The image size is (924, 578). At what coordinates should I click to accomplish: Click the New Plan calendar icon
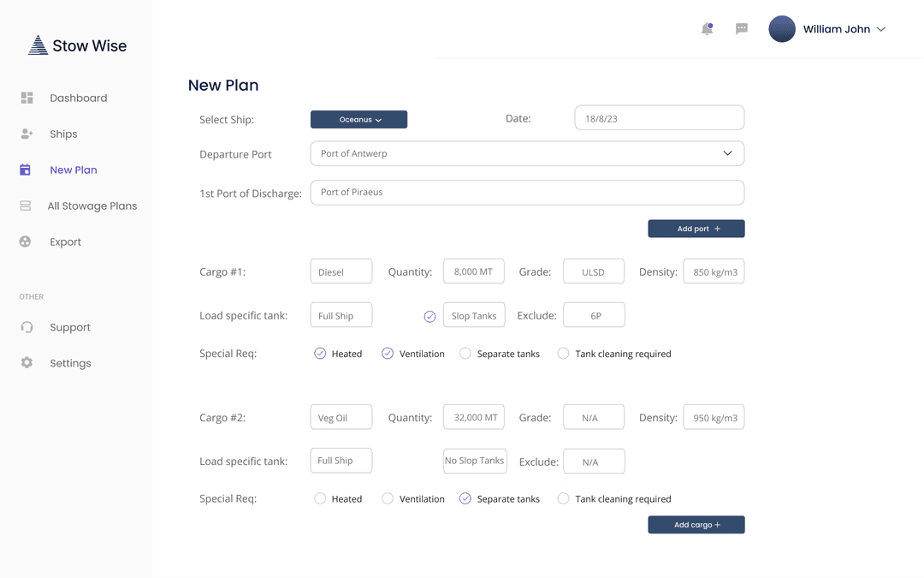coord(26,170)
